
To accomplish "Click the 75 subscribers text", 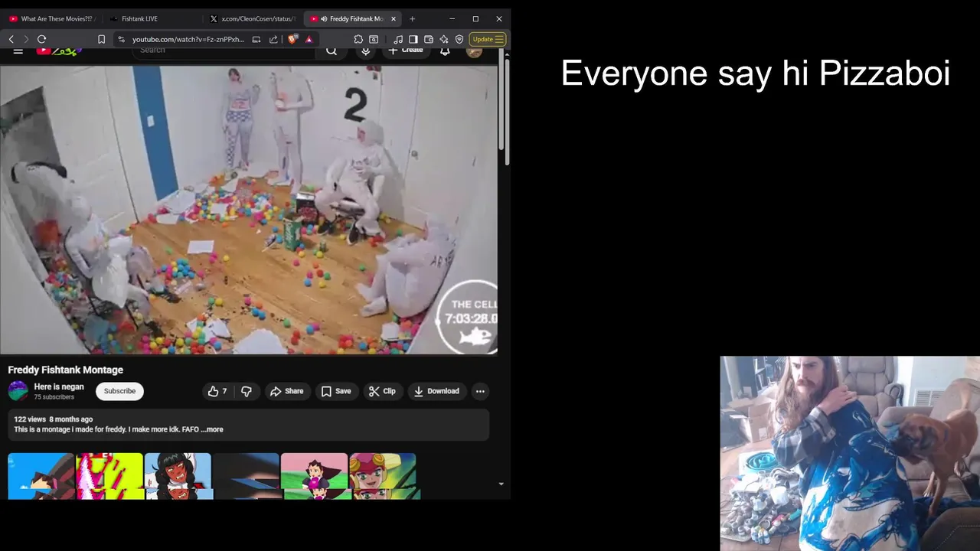I will pos(54,397).
